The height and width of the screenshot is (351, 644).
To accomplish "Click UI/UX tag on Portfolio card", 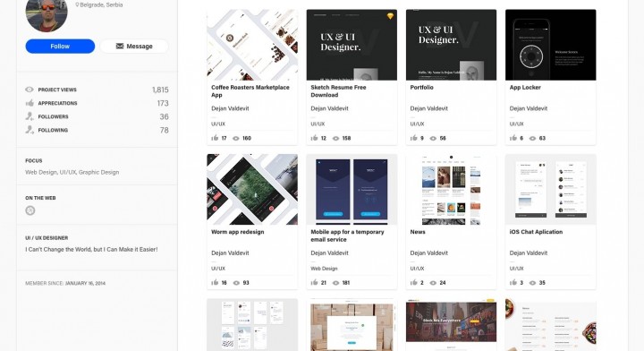I will 417,124.
